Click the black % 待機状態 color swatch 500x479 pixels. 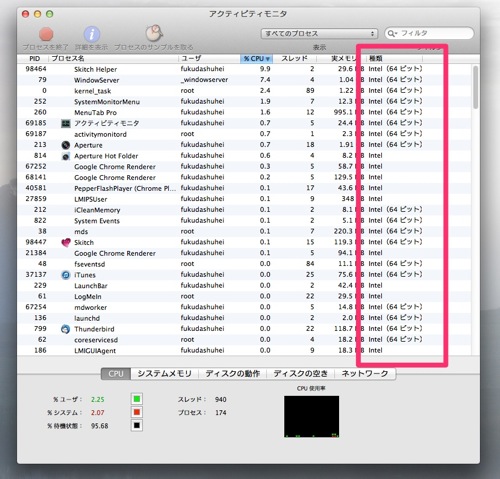(x=137, y=426)
